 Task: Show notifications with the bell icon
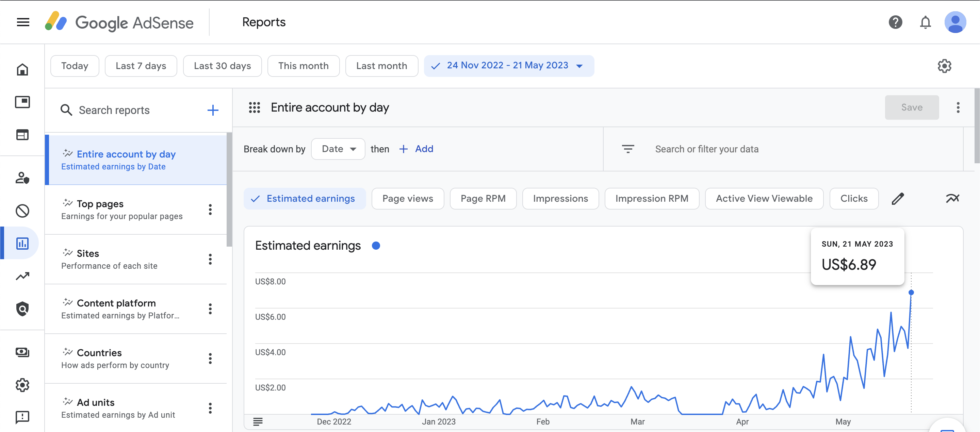pyautogui.click(x=925, y=22)
